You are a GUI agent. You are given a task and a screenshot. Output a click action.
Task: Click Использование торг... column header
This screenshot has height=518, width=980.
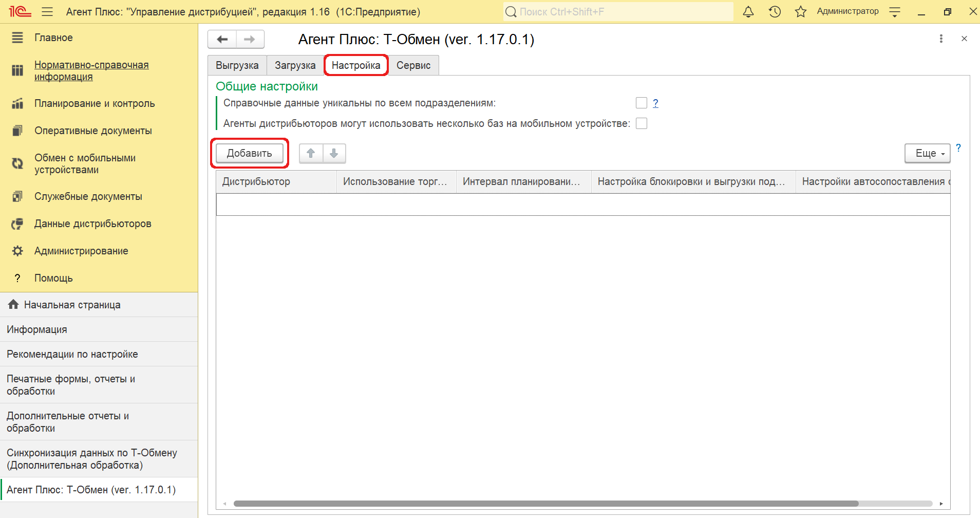[x=397, y=181]
